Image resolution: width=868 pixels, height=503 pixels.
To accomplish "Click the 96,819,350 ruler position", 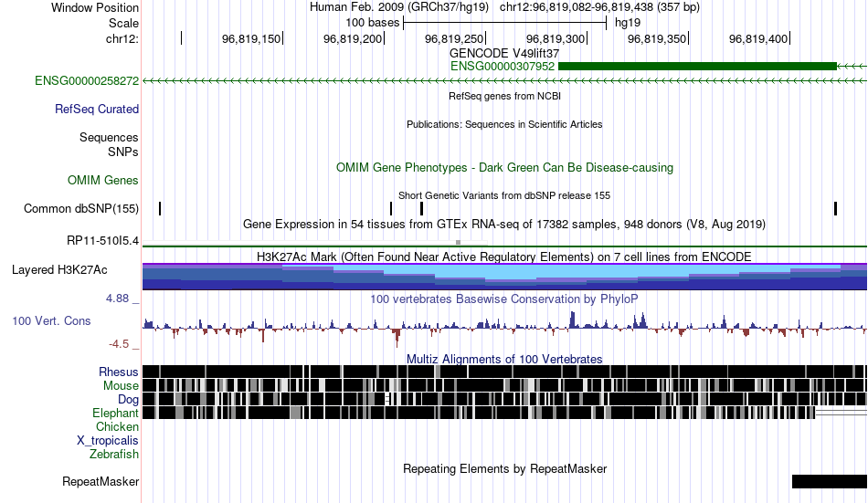I will pyautogui.click(x=657, y=38).
